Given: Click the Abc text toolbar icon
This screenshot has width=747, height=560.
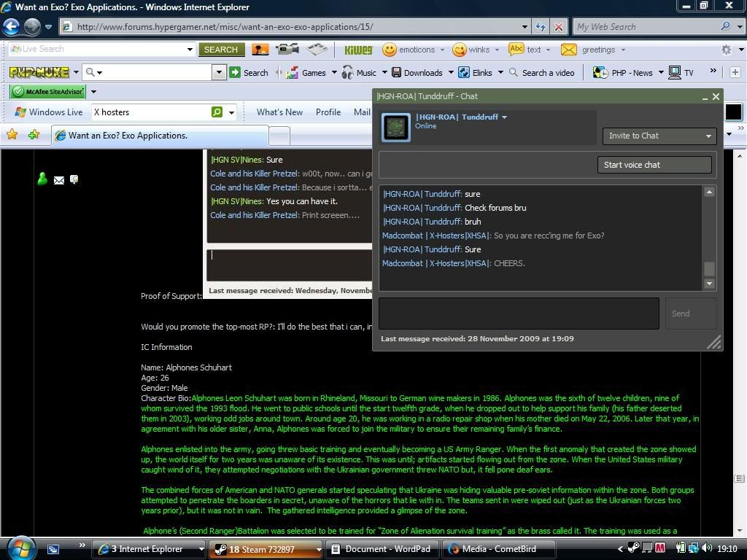Looking at the screenshot, I should click(516, 49).
